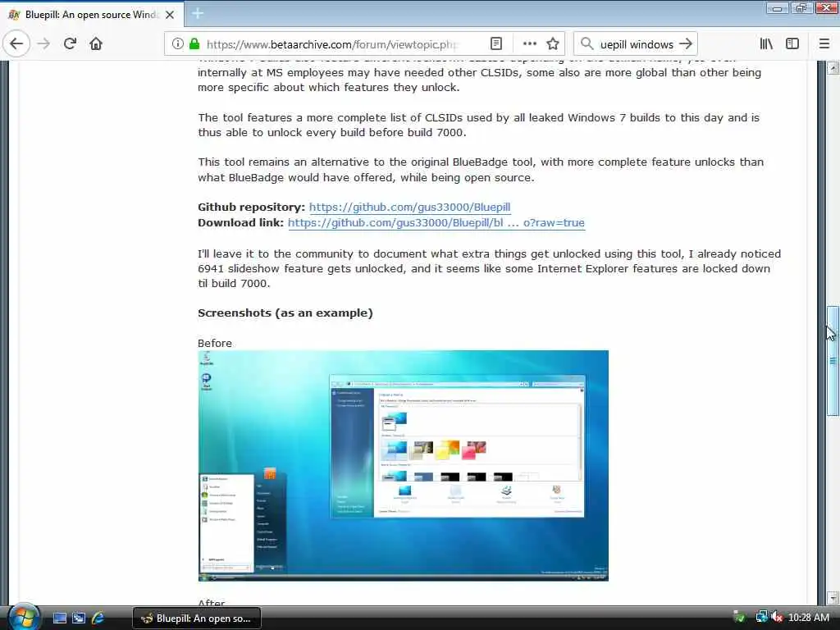Launch Internet Explorer from quick launch
The width and height of the screenshot is (840, 630).
[98, 619]
